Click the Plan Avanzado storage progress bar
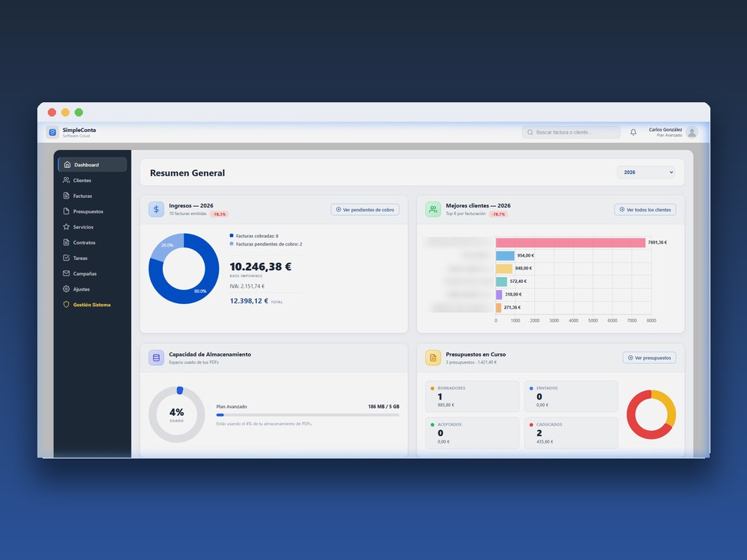This screenshot has height=560, width=747. [308, 415]
